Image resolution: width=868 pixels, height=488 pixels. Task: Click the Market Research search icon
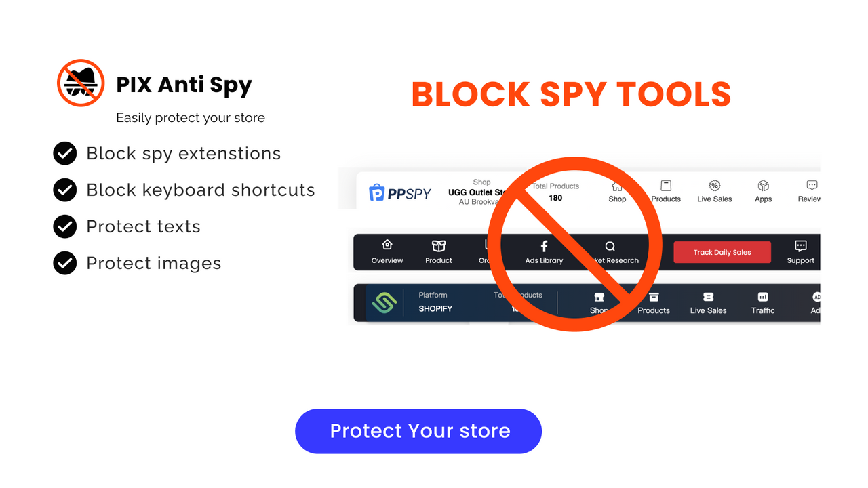pyautogui.click(x=610, y=247)
